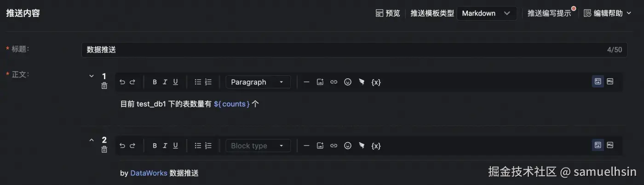Open the 编辑帮助 menu
The image size is (644, 185).
click(x=607, y=13)
